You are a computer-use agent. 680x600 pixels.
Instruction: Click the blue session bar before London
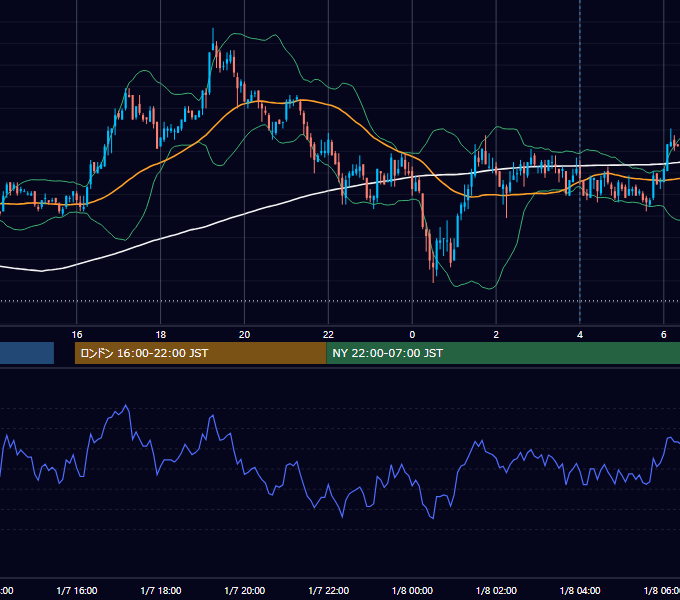click(x=27, y=353)
